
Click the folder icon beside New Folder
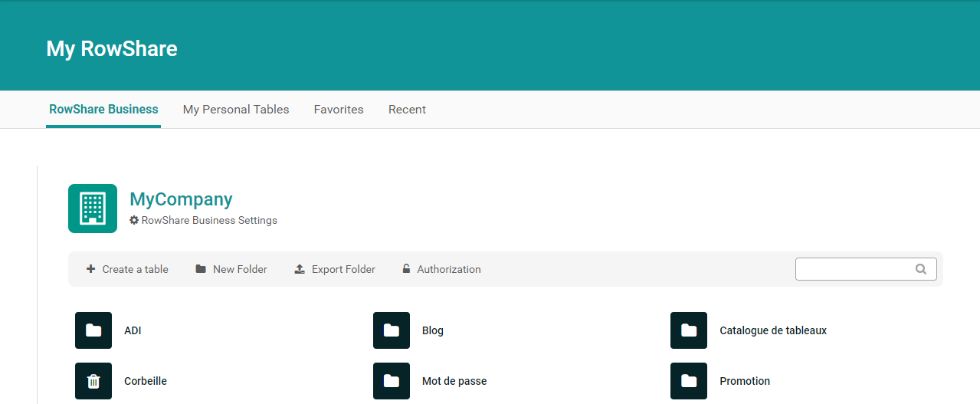coord(201,269)
